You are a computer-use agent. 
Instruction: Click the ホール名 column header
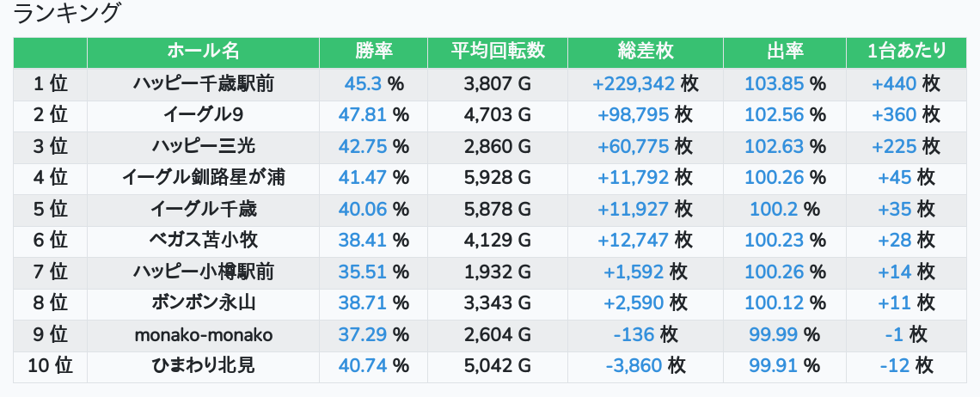tap(203, 52)
